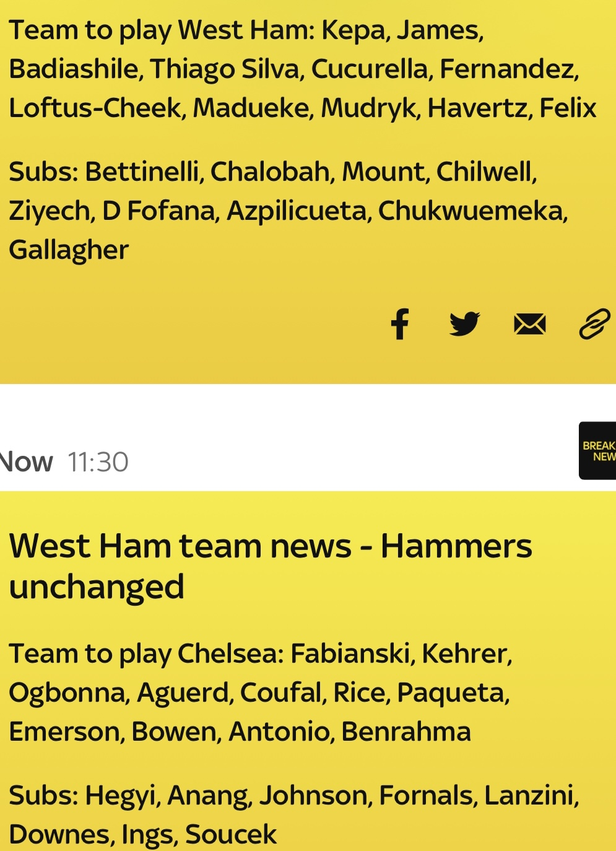Image resolution: width=616 pixels, height=851 pixels.
Task: Click Bettinelli in the Chelsea subs list
Action: [144, 172]
